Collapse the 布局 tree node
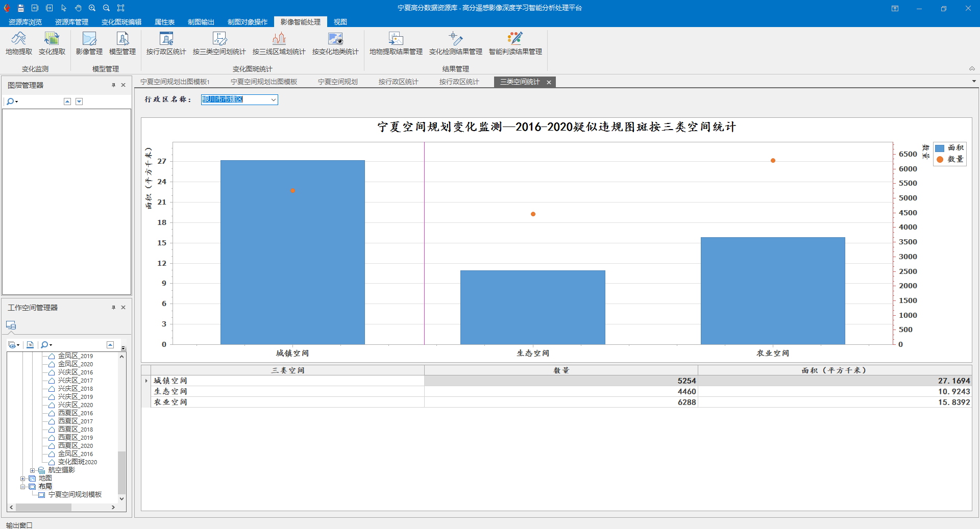This screenshot has height=529, width=980. [x=22, y=487]
